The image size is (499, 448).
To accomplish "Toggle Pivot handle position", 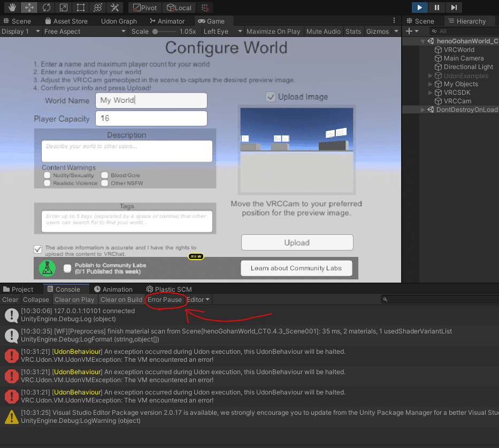I will click(145, 7).
